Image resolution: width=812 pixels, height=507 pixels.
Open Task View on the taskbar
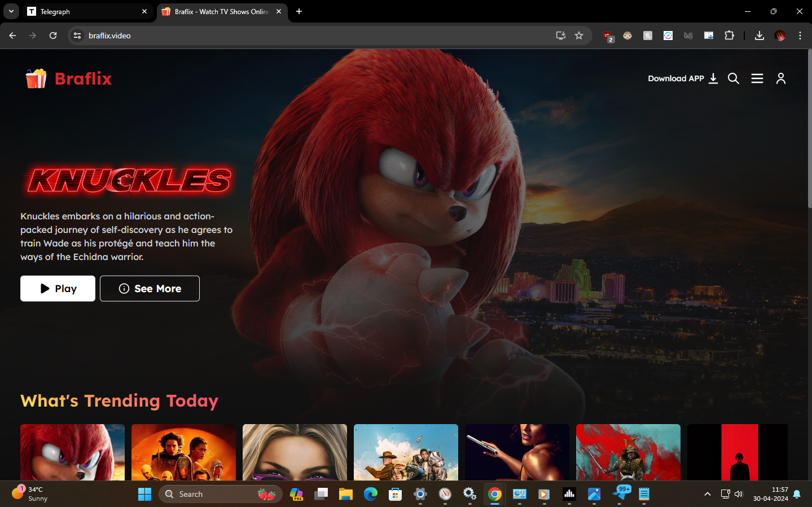click(321, 494)
